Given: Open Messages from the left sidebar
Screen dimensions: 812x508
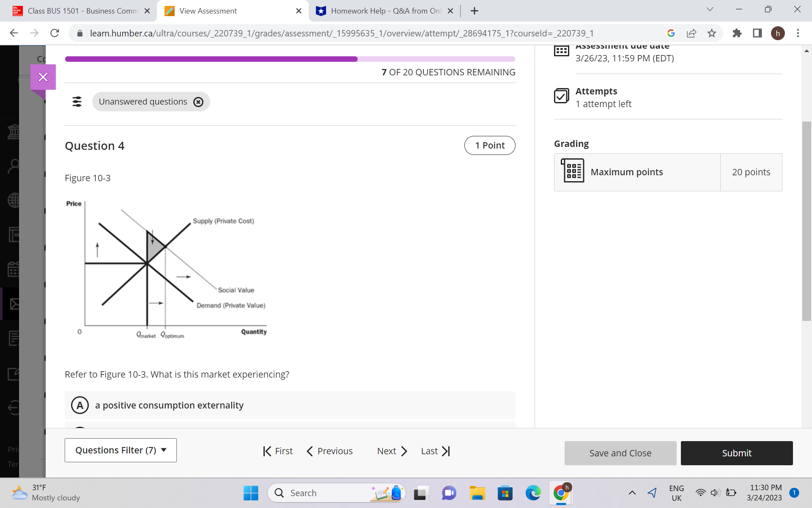Looking at the screenshot, I should pos(14,304).
